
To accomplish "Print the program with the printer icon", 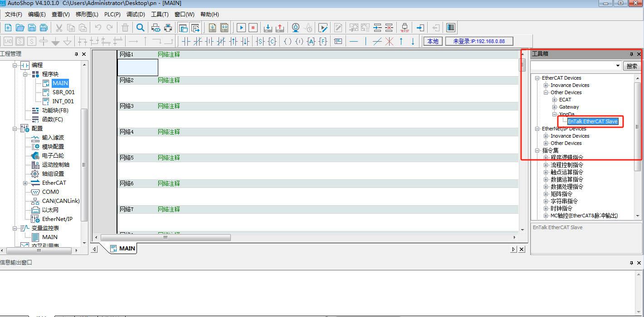I will [x=168, y=28].
